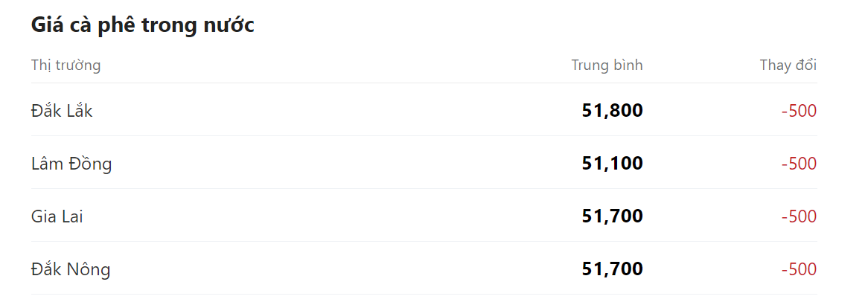Viewport: 868px width, 302px height.
Task: Select the Gia Lai table row
Action: [335, 216]
